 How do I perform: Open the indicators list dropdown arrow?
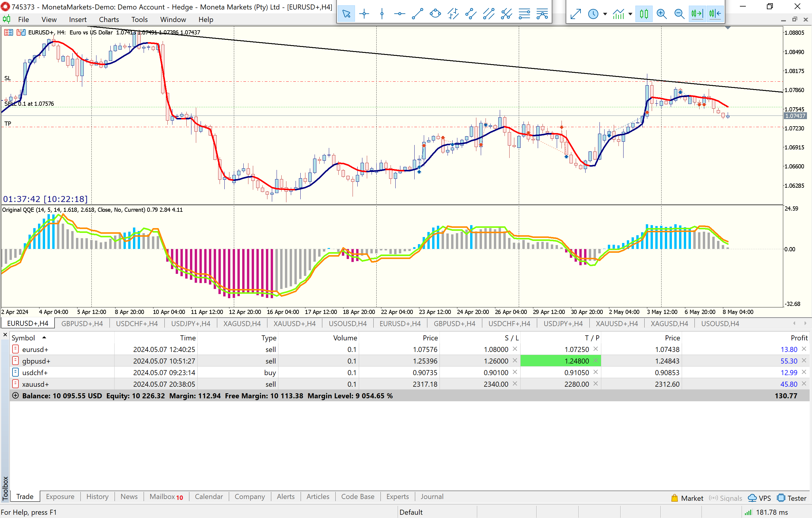pos(630,14)
